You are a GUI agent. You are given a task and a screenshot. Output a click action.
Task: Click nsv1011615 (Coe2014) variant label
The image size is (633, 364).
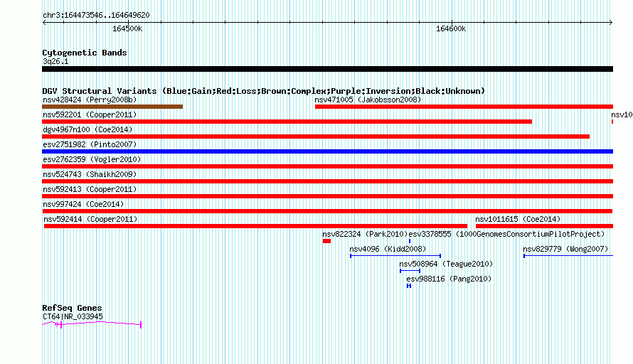[518, 219]
